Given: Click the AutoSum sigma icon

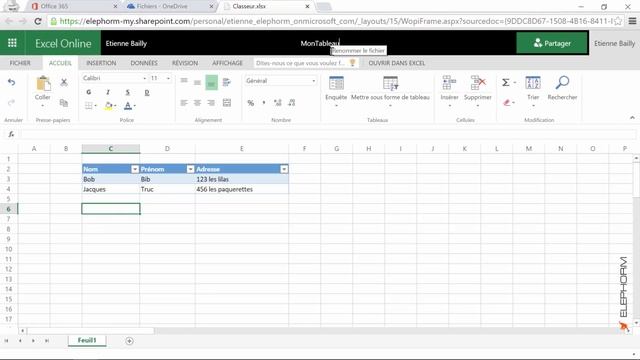Looking at the screenshot, I should click(x=505, y=82).
